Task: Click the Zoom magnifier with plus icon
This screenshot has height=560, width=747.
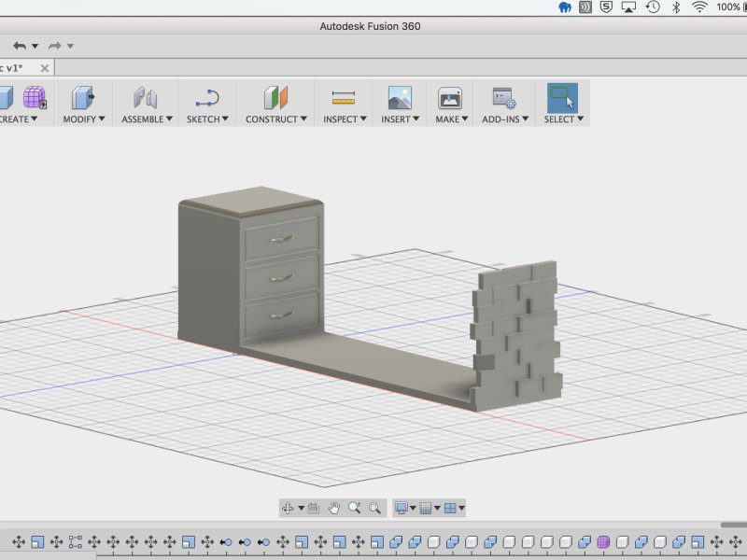Action: (354, 508)
